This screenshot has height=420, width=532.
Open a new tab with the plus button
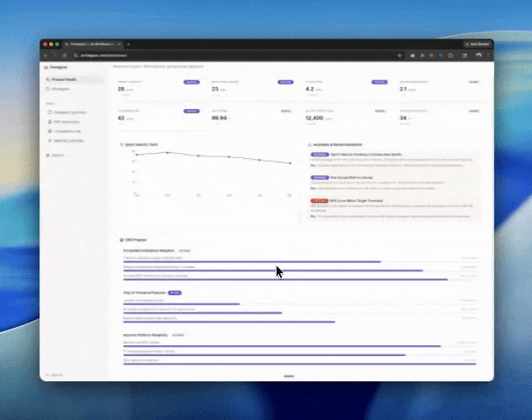click(x=128, y=44)
